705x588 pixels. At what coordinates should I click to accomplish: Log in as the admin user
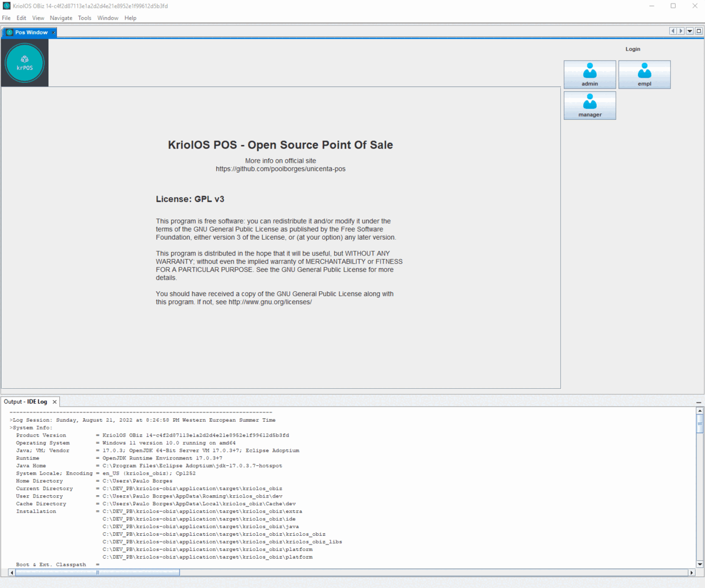coord(590,75)
